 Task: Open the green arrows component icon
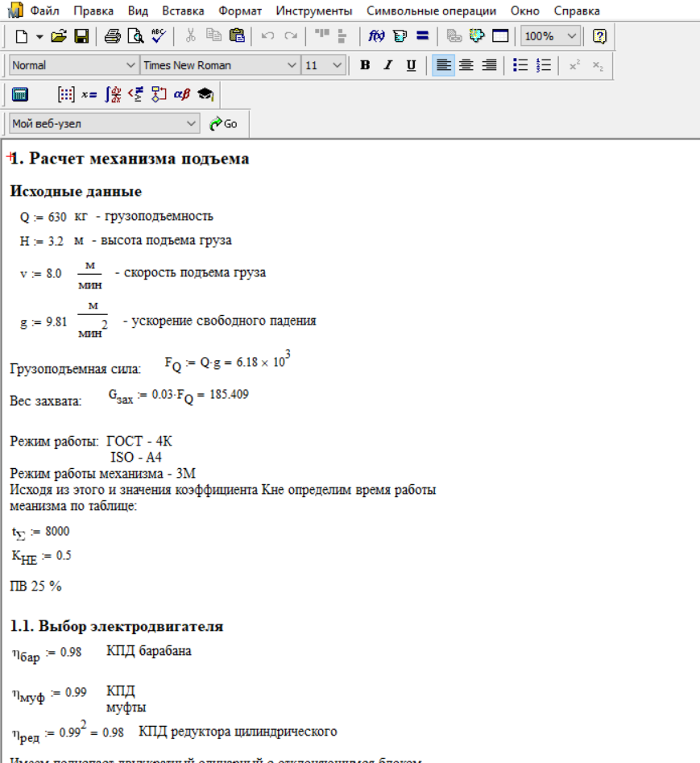pos(477,36)
